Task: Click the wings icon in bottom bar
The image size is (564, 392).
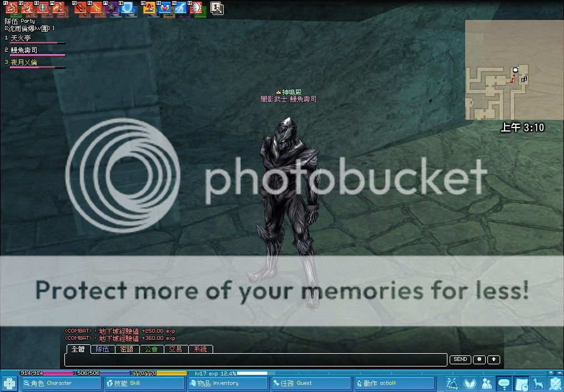Action: point(470,383)
